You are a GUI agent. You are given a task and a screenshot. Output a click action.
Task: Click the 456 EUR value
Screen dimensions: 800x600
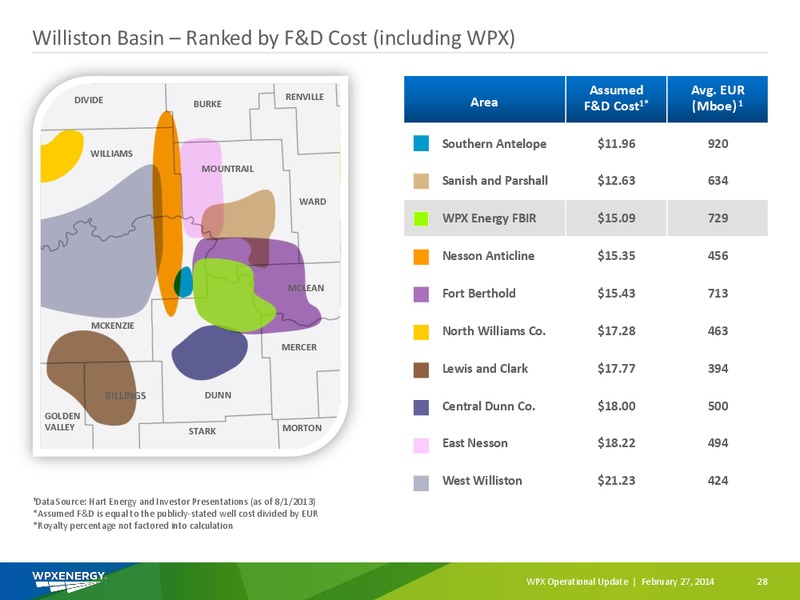pyautogui.click(x=717, y=256)
